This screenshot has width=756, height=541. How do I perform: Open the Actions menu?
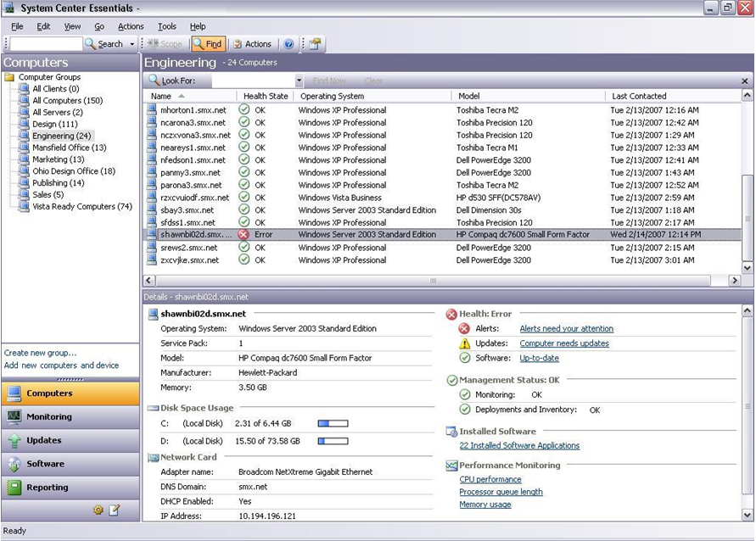coord(131,26)
